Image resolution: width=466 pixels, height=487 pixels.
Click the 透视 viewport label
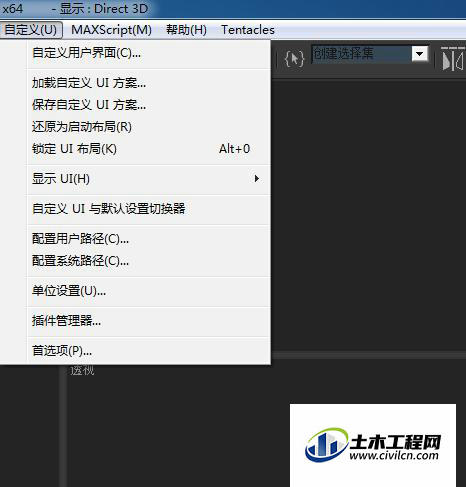click(x=82, y=371)
